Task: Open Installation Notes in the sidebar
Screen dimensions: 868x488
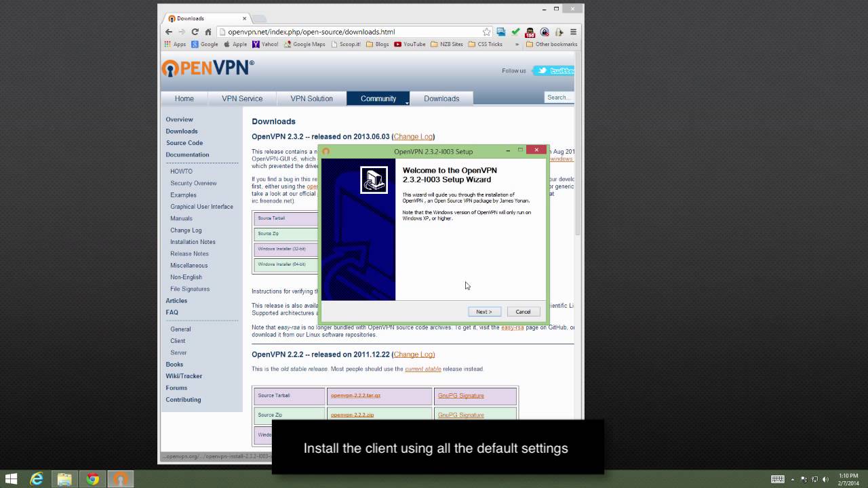Action: [193, 242]
